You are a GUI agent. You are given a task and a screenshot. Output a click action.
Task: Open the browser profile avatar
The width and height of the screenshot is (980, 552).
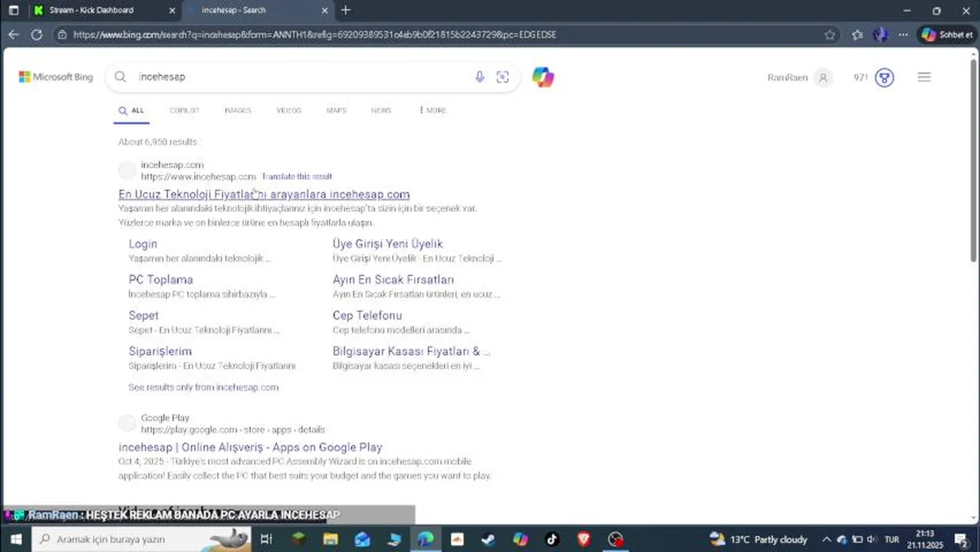[x=880, y=34]
